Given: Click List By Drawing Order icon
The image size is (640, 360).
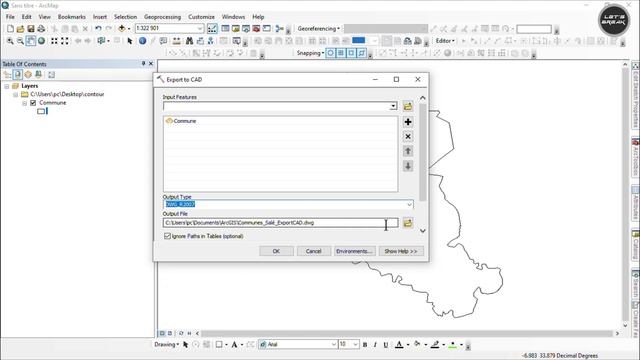Looking at the screenshot, I should [x=7, y=75].
